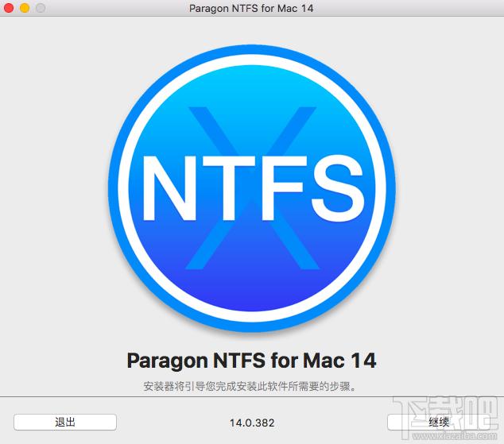Click the large NTFS logo icon
The image size is (504, 444).
coord(252,188)
